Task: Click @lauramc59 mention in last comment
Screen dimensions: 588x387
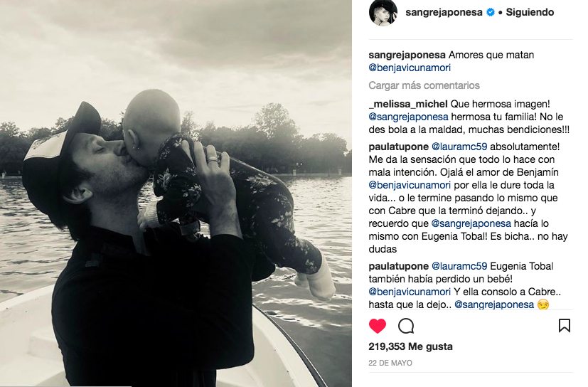Action: (459, 267)
